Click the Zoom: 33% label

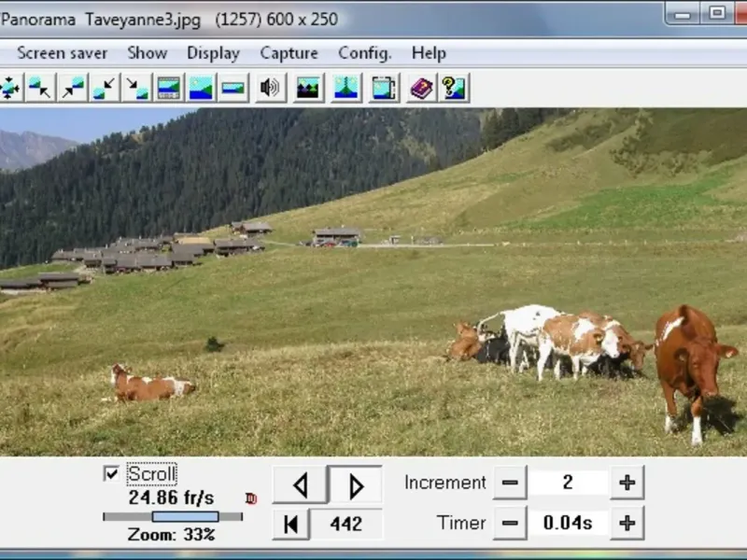(171, 534)
